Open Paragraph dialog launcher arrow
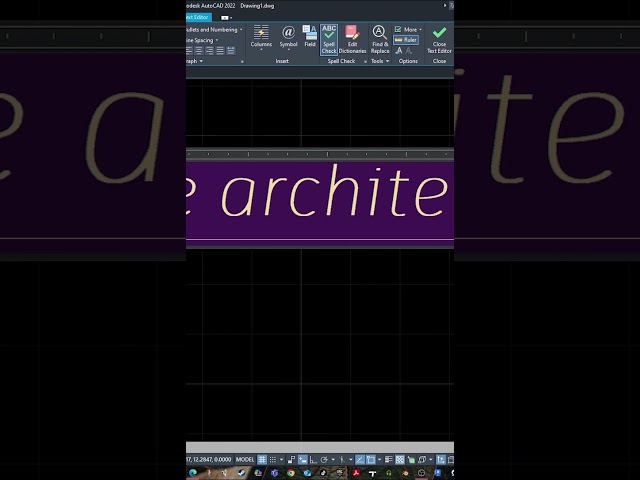The image size is (640, 480). coord(242,62)
